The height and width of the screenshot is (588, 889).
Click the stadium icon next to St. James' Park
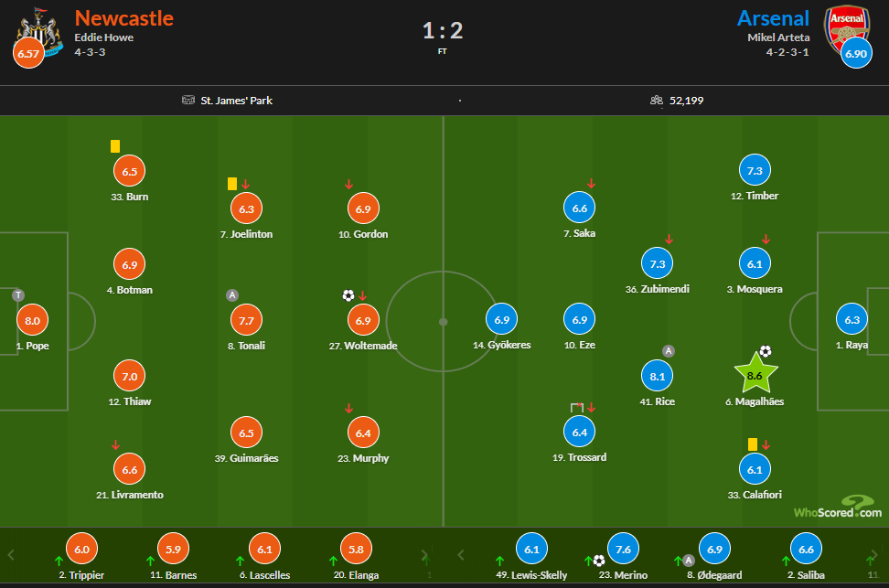point(190,99)
